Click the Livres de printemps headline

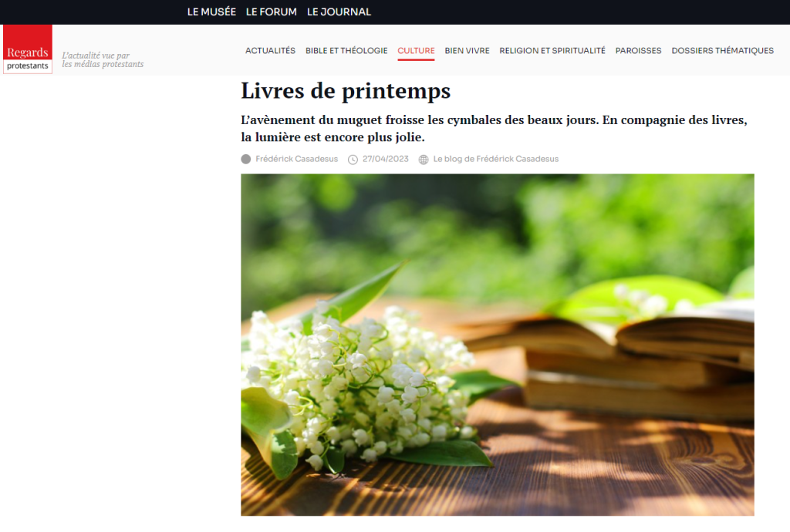coord(346,91)
